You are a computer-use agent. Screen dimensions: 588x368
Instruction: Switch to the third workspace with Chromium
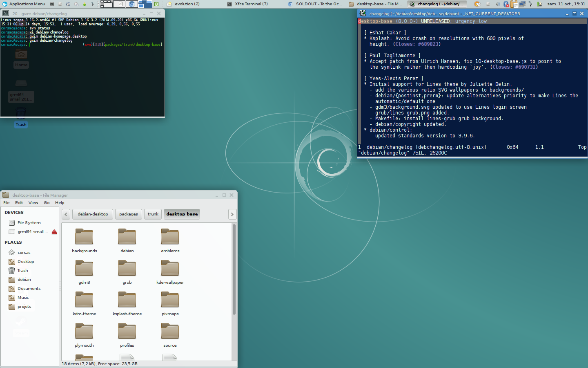132,4
